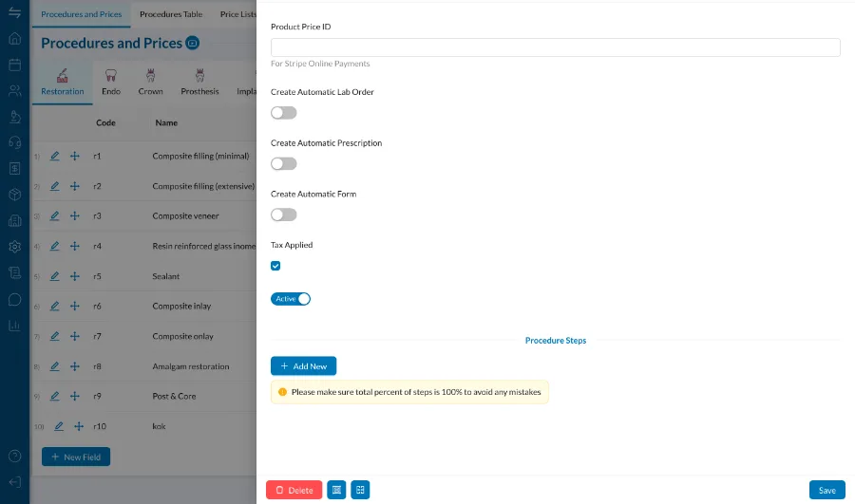Open the building clinic sidebar icon
855x504 pixels.
[x=14, y=220]
